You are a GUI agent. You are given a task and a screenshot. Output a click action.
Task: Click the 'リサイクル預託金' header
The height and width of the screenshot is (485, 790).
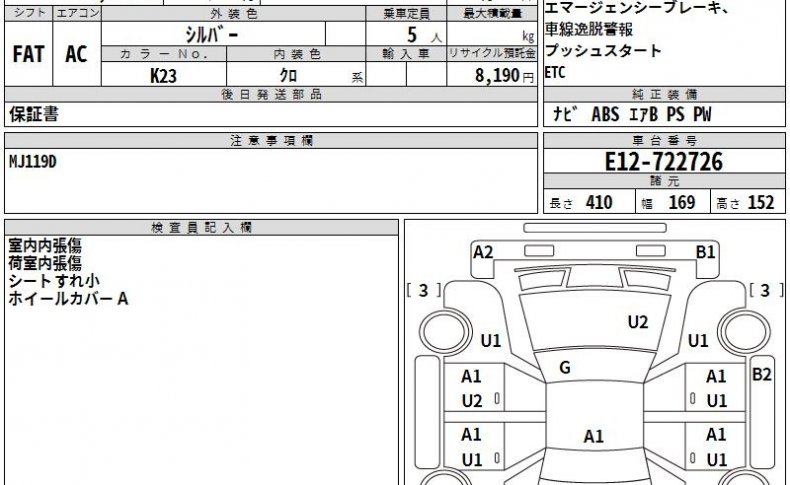coord(492,53)
